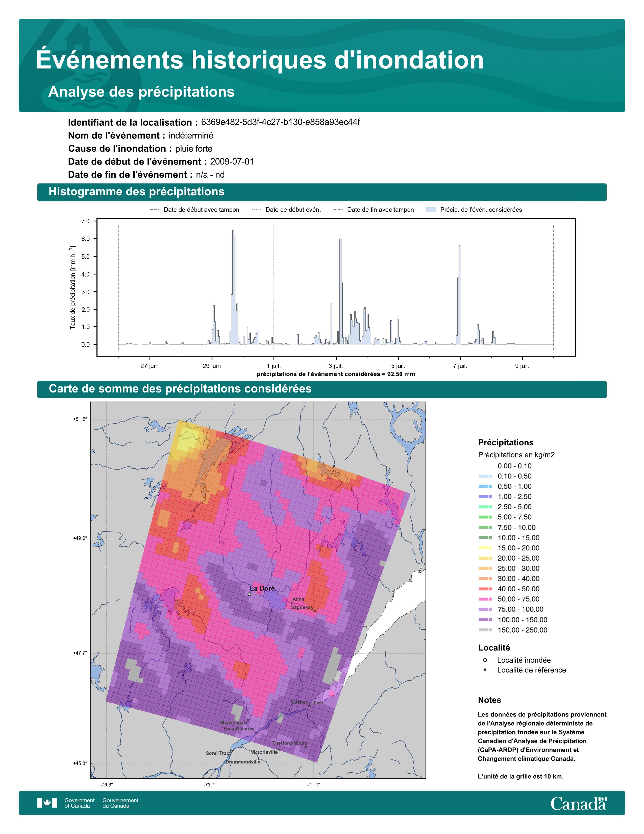The height and width of the screenshot is (834, 644).
Task: Click the Thetford Mines label on map
Action: pyautogui.click(x=290, y=743)
